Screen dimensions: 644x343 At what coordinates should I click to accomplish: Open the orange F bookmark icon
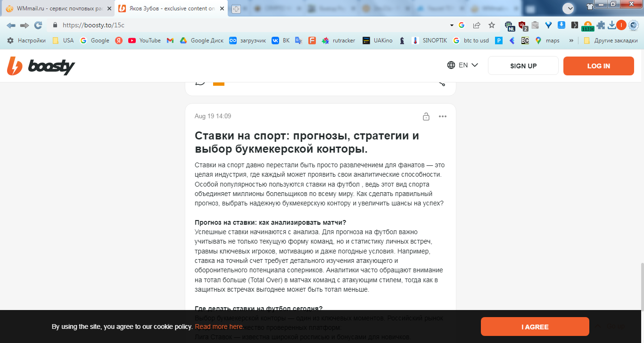(x=312, y=41)
